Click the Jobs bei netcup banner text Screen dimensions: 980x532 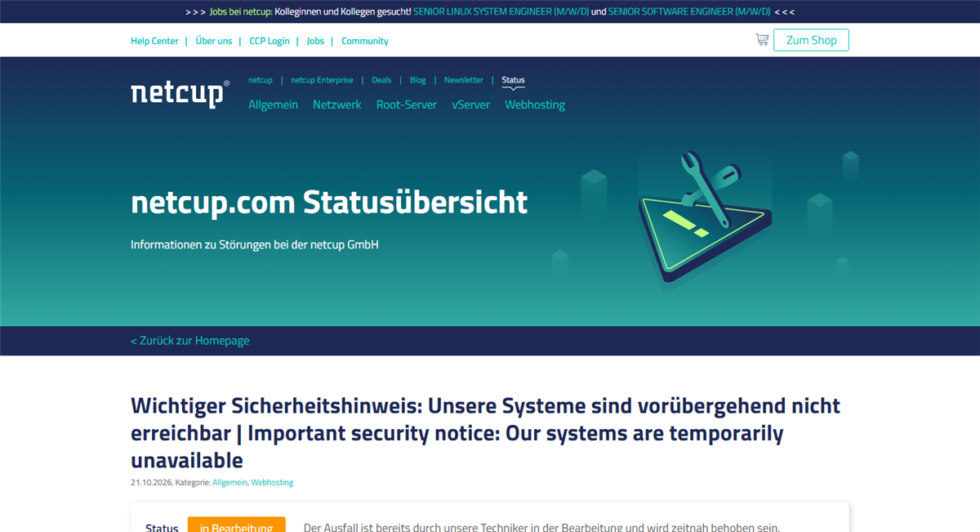pyautogui.click(x=241, y=11)
